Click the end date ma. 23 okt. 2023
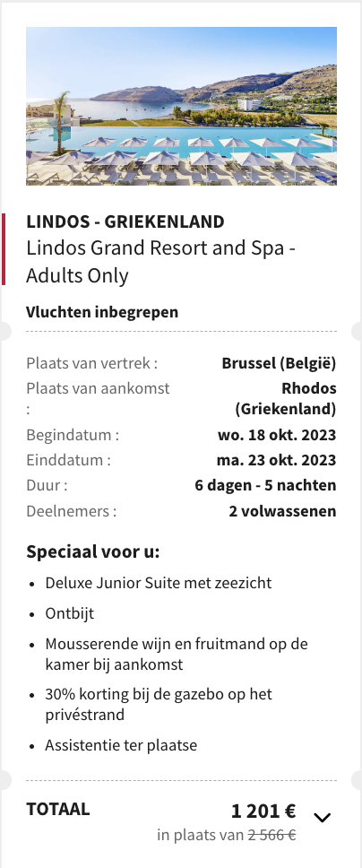Image resolution: width=362 pixels, height=868 pixels. 276,460
